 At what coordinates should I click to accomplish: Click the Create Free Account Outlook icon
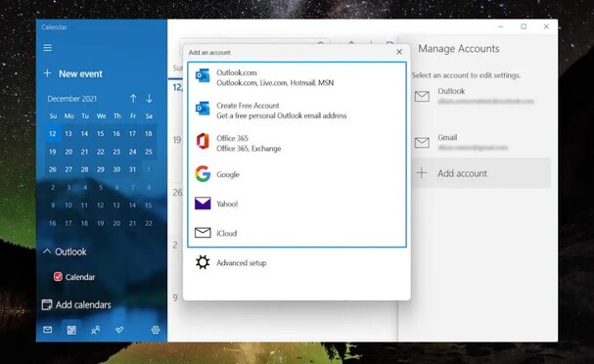(203, 109)
